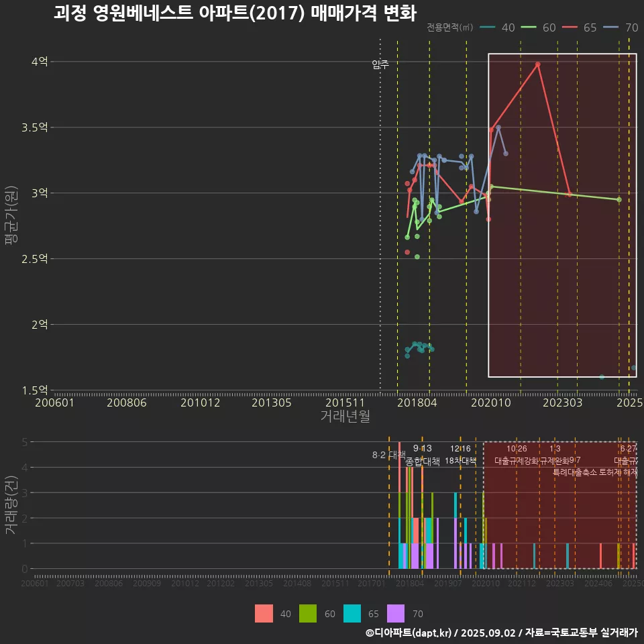Click the 200806 tick on price chart
The image size is (644, 644).
click(x=127, y=402)
